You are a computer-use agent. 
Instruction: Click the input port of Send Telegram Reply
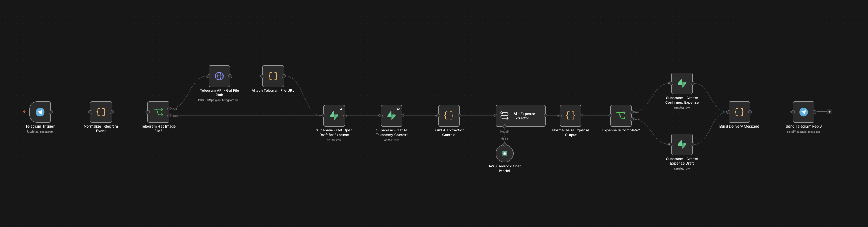pyautogui.click(x=793, y=112)
